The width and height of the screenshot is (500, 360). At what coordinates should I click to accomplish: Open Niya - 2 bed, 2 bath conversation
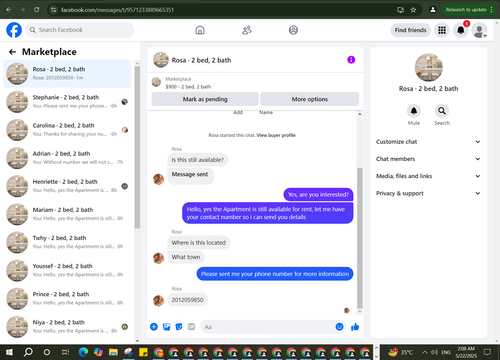tap(67, 327)
